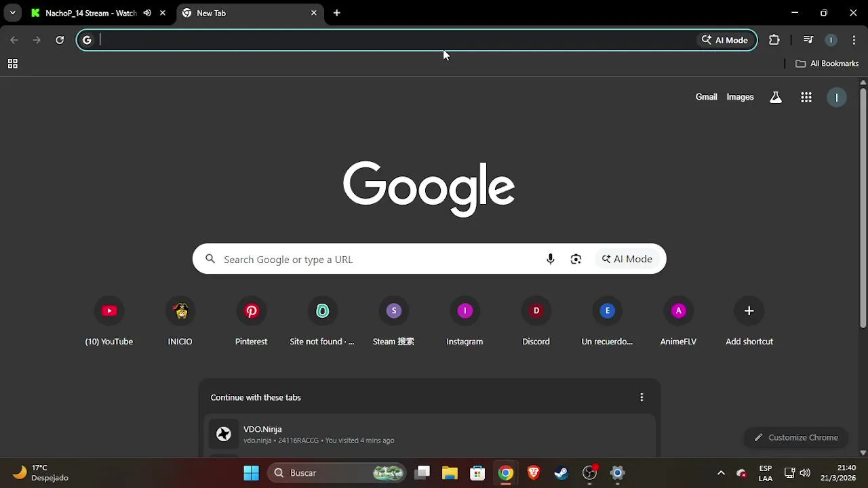Open the AnimeFLV shortcut
868x488 pixels.
click(x=678, y=321)
